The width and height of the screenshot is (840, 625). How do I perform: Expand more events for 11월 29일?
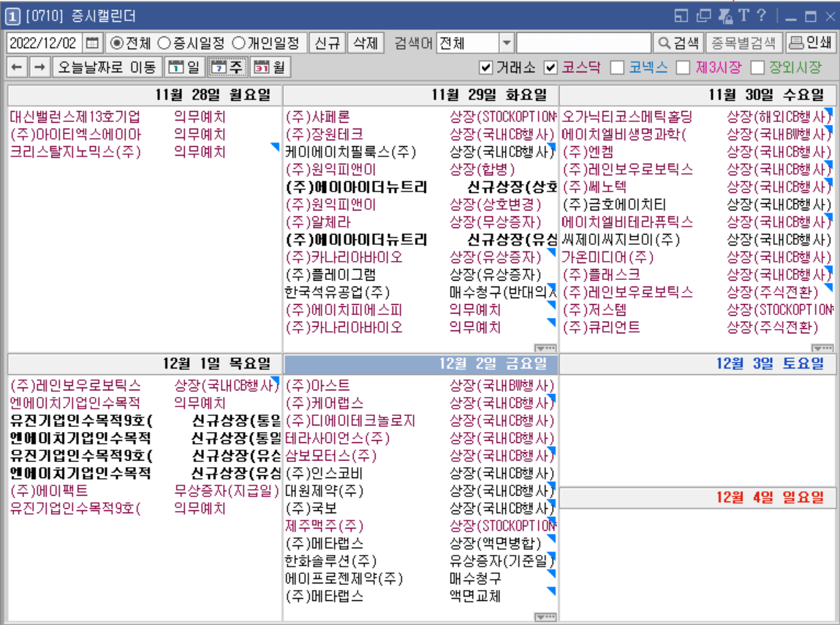click(x=545, y=348)
